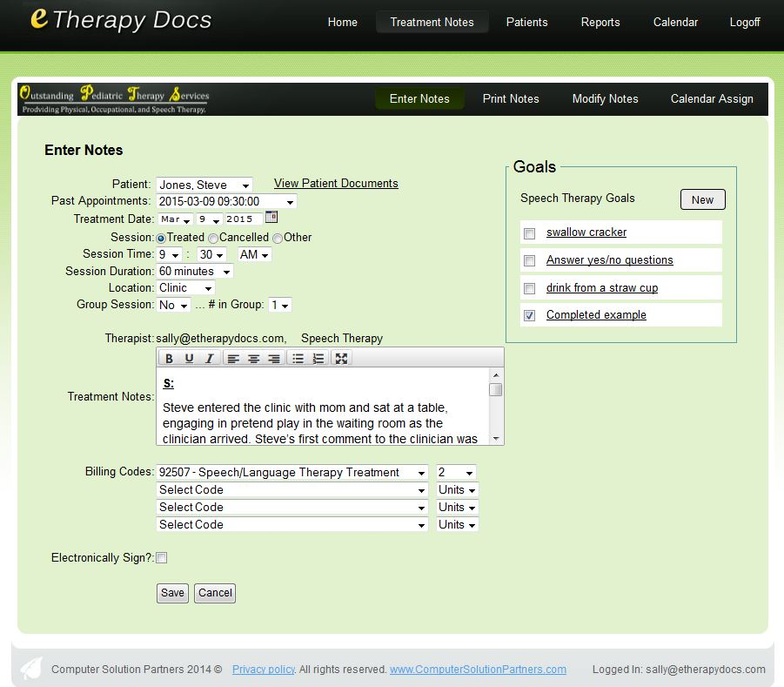Select the Cancelled session radio button

(213, 238)
